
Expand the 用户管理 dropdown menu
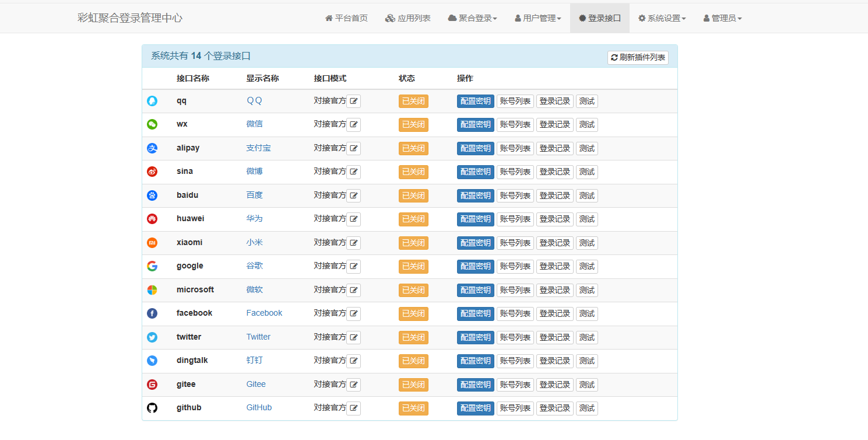(x=538, y=18)
